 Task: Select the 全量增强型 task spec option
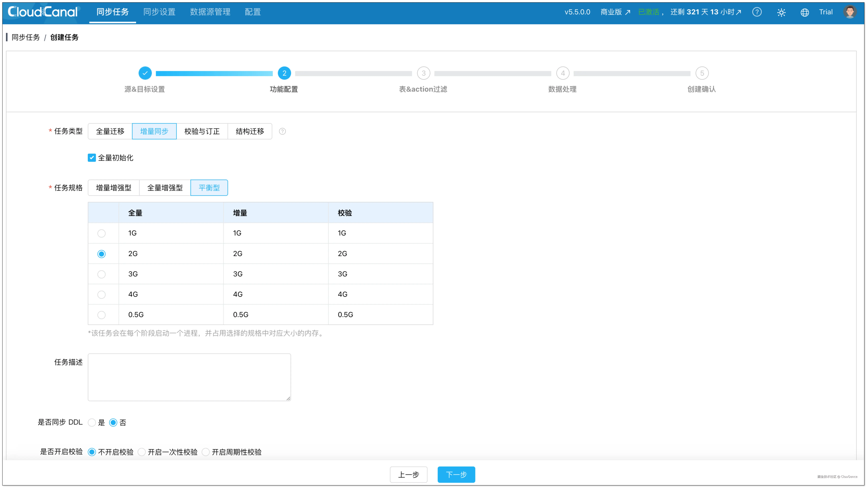[165, 188]
